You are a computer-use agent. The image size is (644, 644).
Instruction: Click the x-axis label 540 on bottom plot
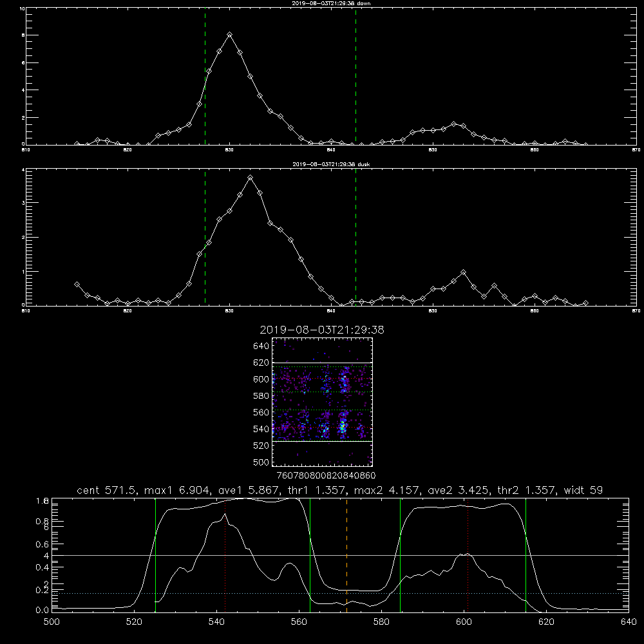click(216, 621)
